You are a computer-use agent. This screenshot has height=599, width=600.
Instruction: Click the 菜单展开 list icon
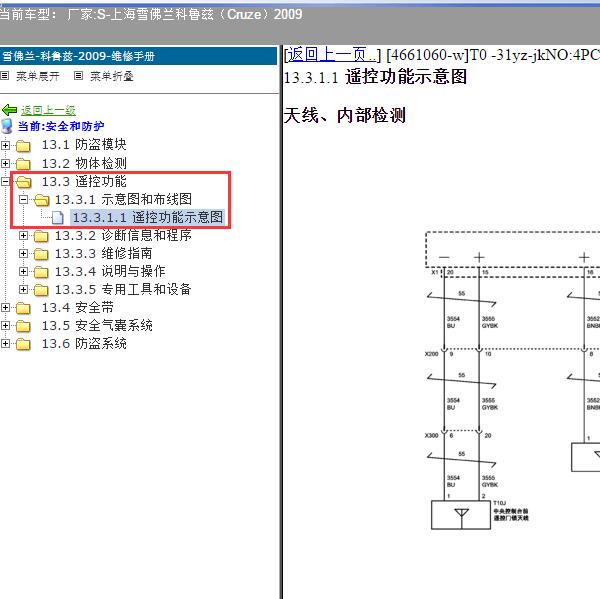5,76
